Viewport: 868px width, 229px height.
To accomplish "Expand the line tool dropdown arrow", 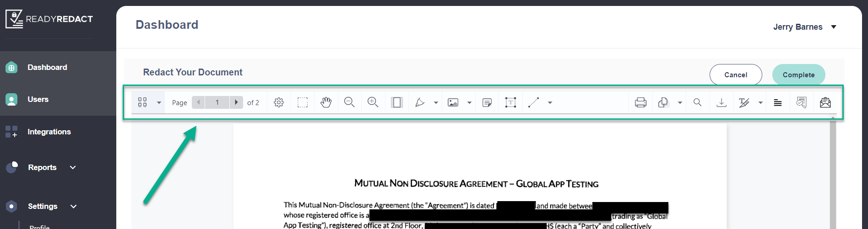I will coord(550,102).
